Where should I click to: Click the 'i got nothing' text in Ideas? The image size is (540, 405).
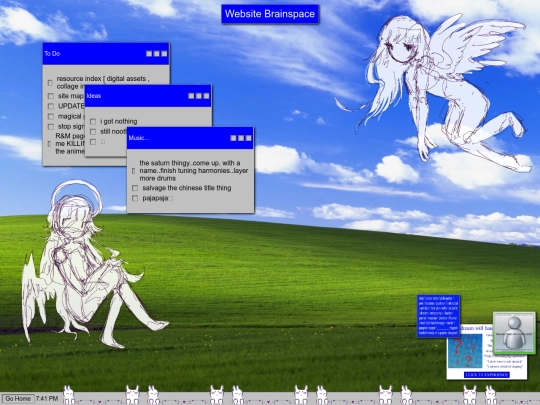(119, 122)
